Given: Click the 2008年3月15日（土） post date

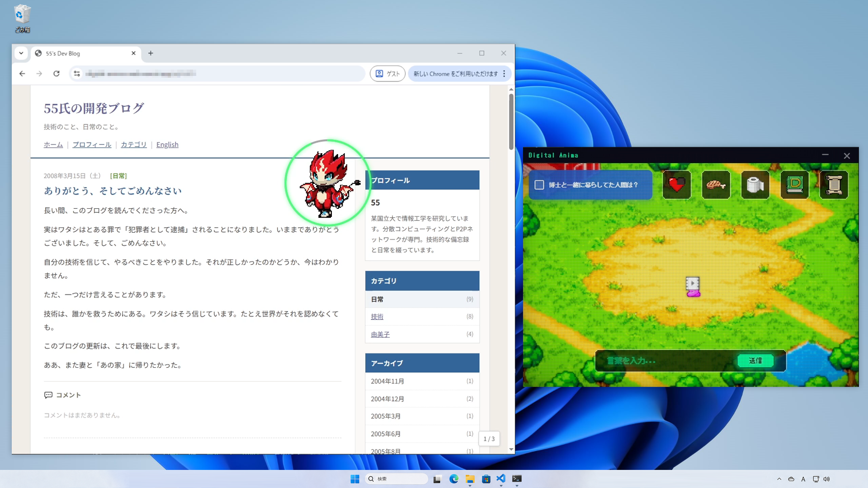Looking at the screenshot, I should point(72,176).
